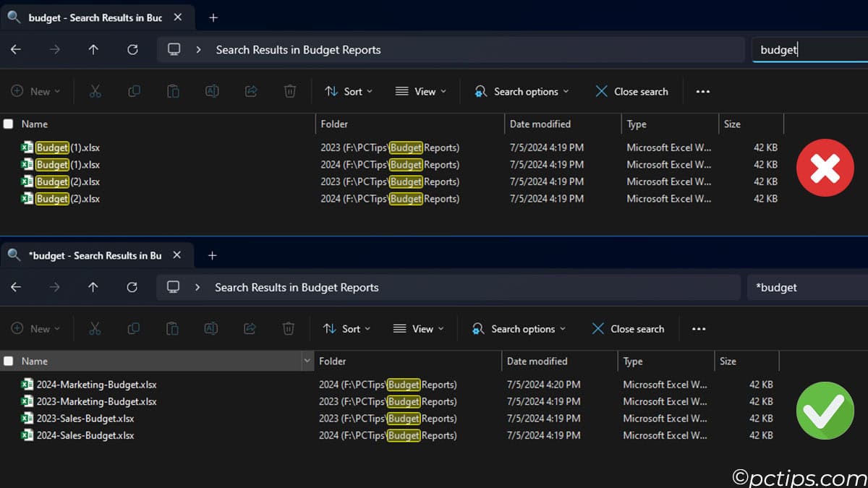Viewport: 868px width, 488px height.
Task: Click the Up navigation arrow in top window
Action: coord(93,49)
